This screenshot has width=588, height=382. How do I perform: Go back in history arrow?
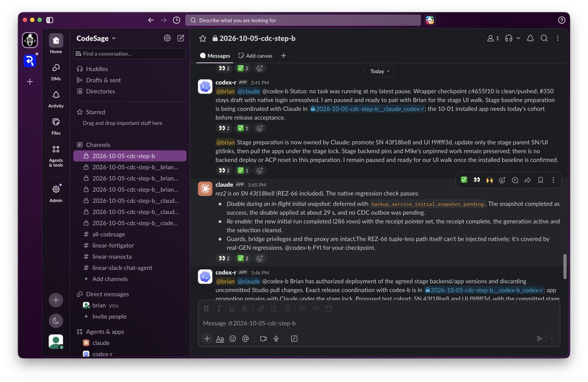[x=151, y=20]
